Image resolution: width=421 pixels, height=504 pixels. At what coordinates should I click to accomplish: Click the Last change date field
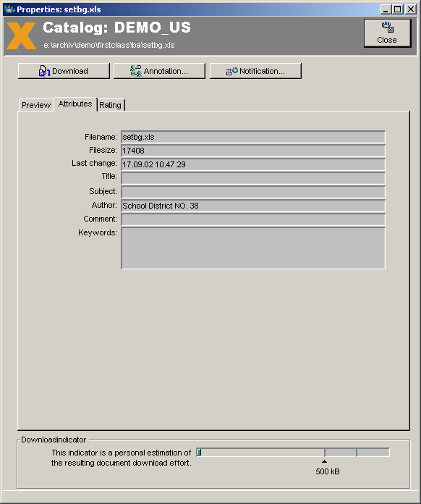(x=253, y=164)
